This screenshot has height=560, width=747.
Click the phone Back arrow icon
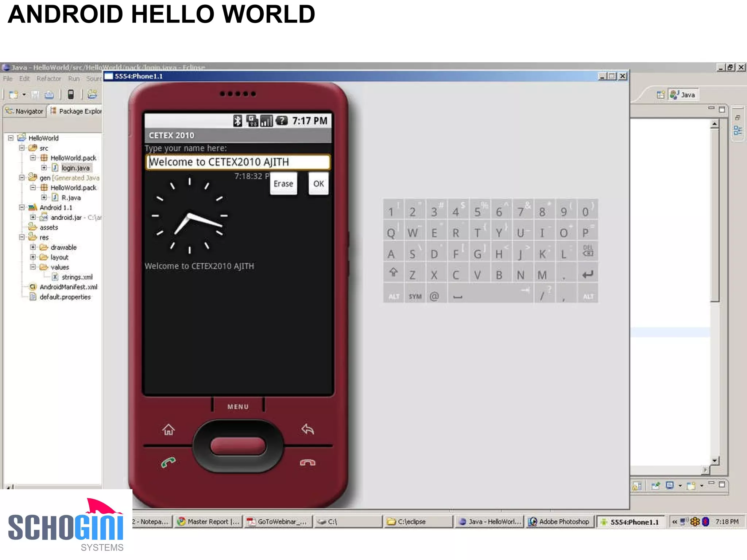coord(307,429)
